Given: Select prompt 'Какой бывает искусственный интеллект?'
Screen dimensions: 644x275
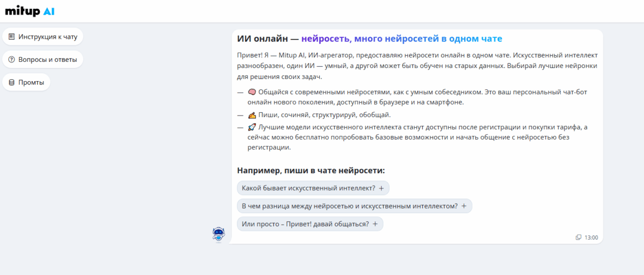Looking at the screenshot, I should coord(313,188).
